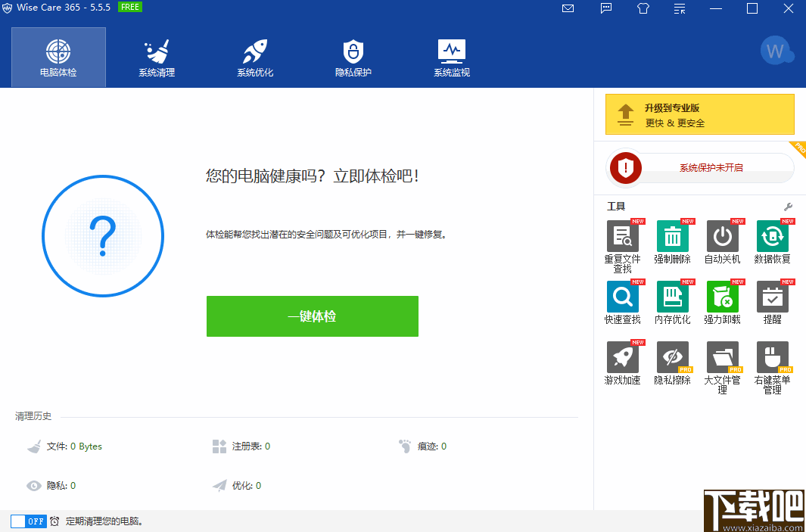Open the main menu list icon
This screenshot has width=806, height=532.
(x=680, y=8)
